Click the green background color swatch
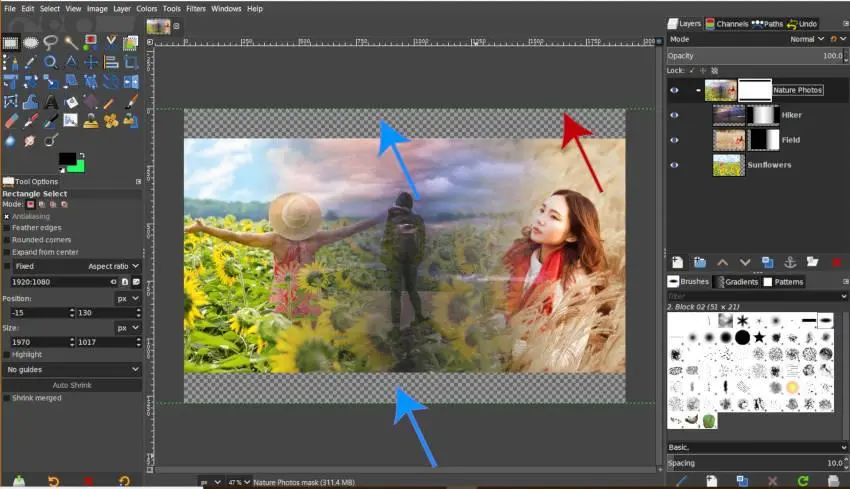Image resolution: width=850 pixels, height=489 pixels. tap(79, 167)
